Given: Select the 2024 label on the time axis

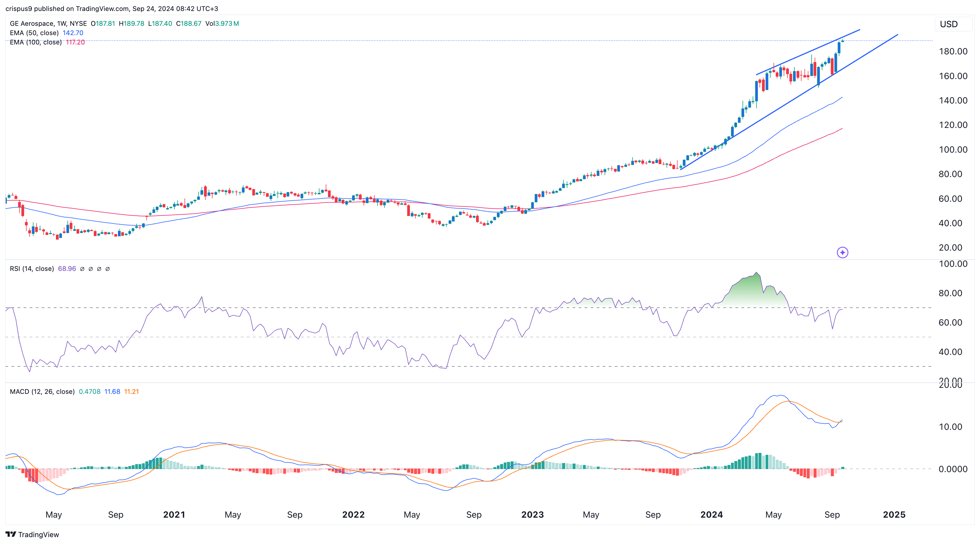Looking at the screenshot, I should [x=711, y=514].
